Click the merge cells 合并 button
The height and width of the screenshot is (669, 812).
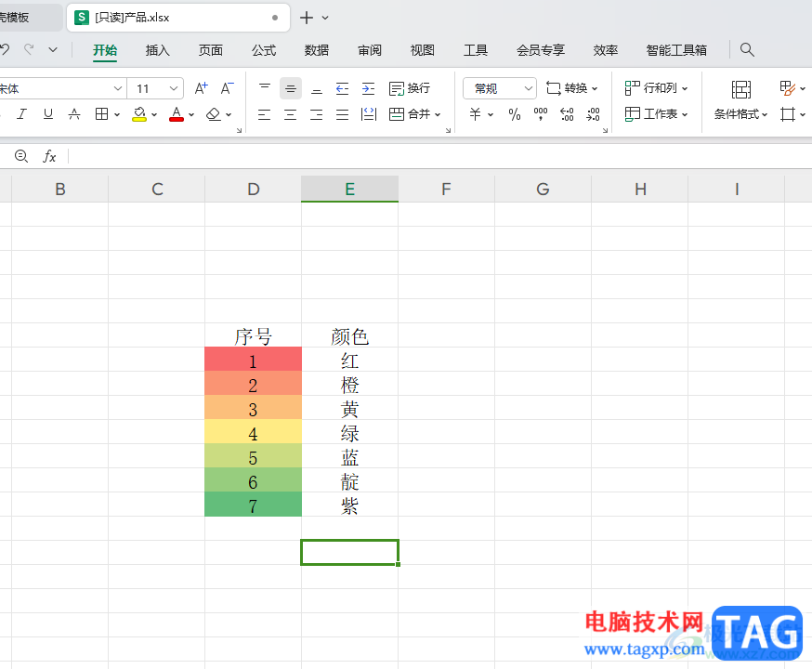pyautogui.click(x=410, y=114)
